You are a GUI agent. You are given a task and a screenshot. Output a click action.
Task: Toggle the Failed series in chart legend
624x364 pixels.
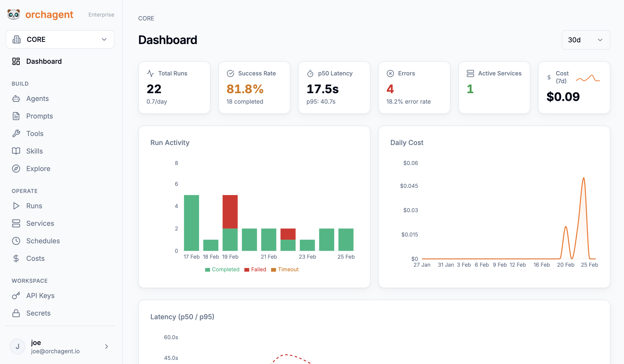[x=255, y=269]
